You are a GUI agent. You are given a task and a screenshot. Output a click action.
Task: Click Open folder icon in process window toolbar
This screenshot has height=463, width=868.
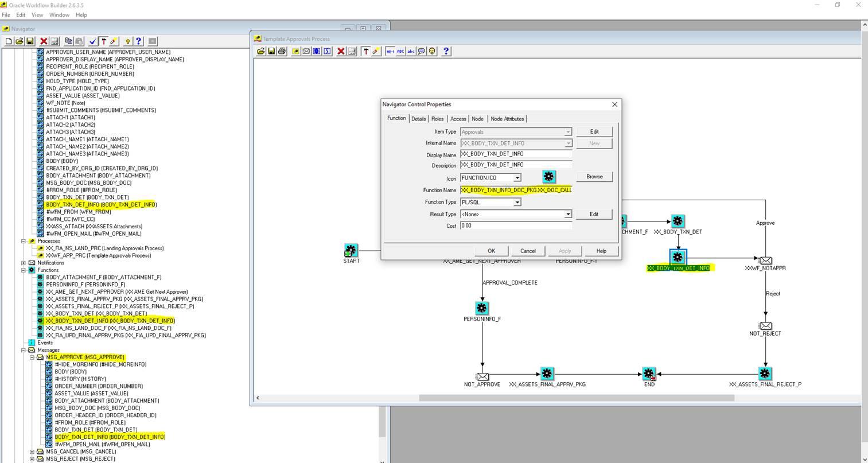pos(260,51)
